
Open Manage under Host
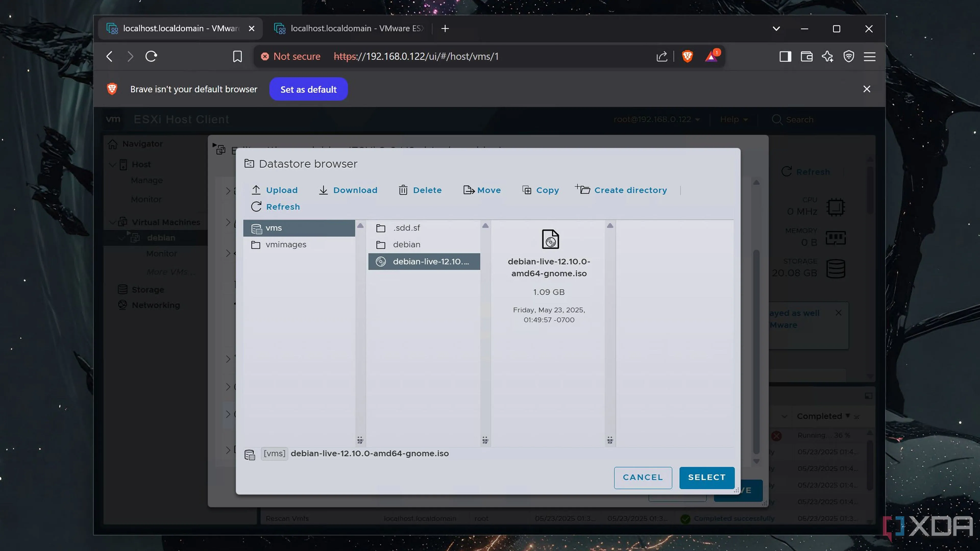coord(147,180)
